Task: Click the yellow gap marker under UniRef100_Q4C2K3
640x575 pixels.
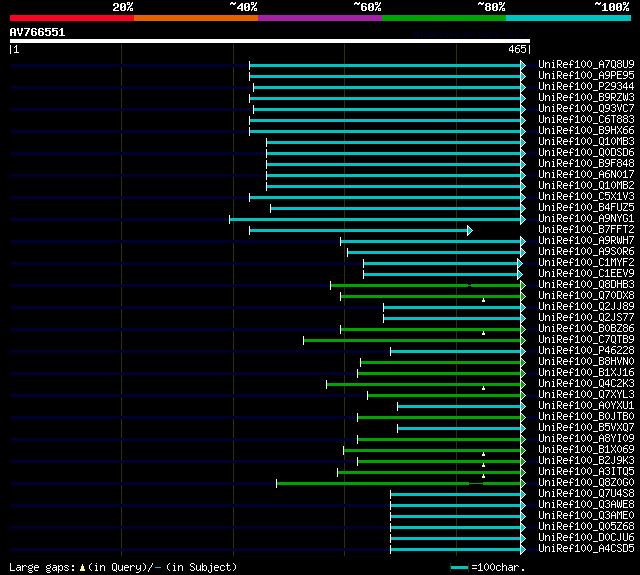Action: 483,389
